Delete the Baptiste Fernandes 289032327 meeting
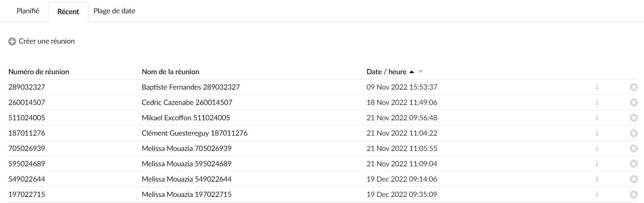The height and width of the screenshot is (203, 644). point(634,87)
